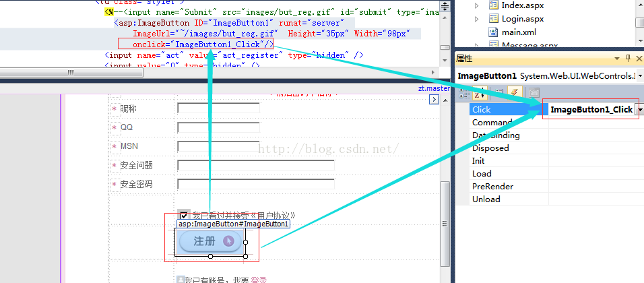Click the code editor horizontal scrollbar thumb
644x283 pixels.
[71, 72]
